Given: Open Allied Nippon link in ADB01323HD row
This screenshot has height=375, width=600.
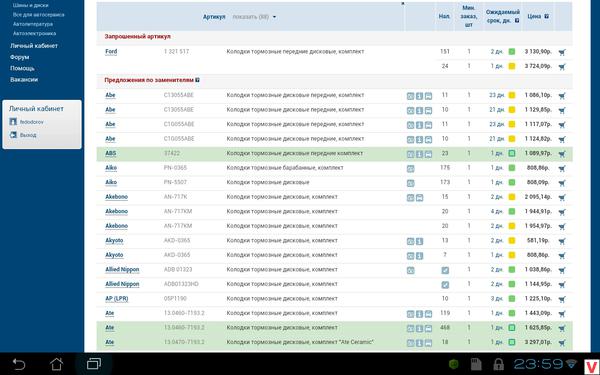Looking at the screenshot, I should 122,284.
